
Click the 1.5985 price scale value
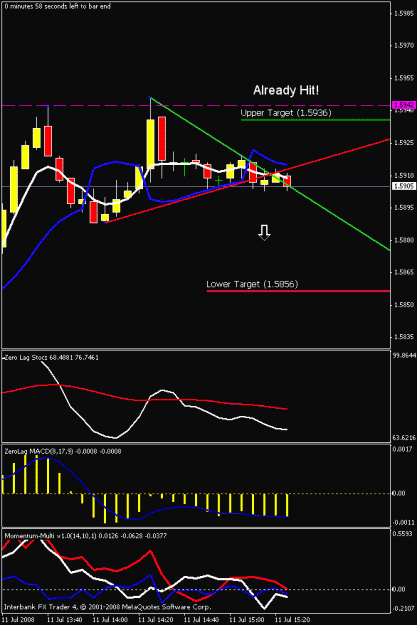404,13
